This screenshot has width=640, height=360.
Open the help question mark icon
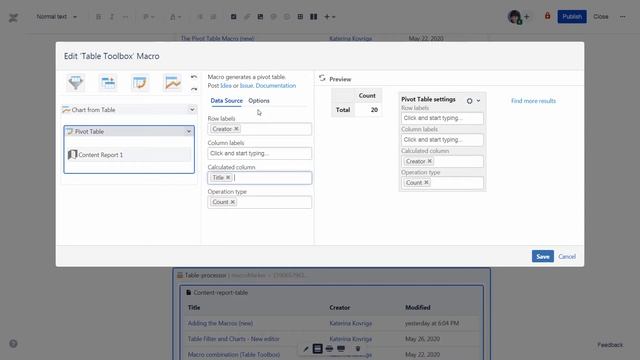[13, 344]
